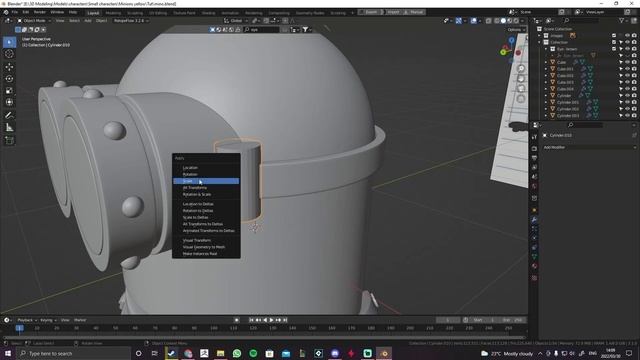Click the Windows Start button

(x=8, y=353)
